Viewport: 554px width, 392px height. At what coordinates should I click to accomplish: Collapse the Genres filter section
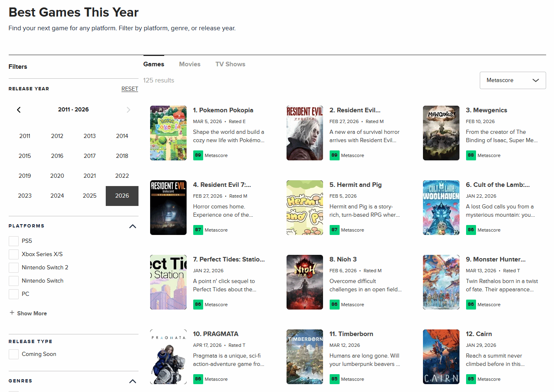pyautogui.click(x=133, y=381)
